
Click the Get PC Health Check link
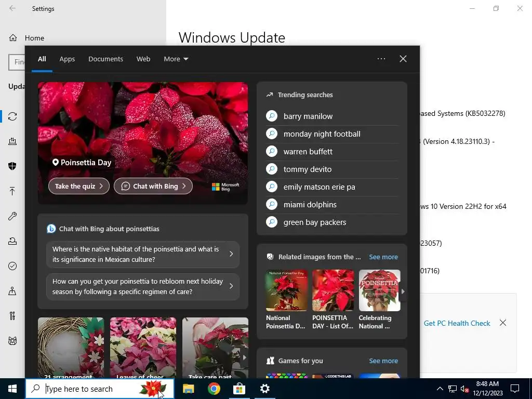coord(457,323)
